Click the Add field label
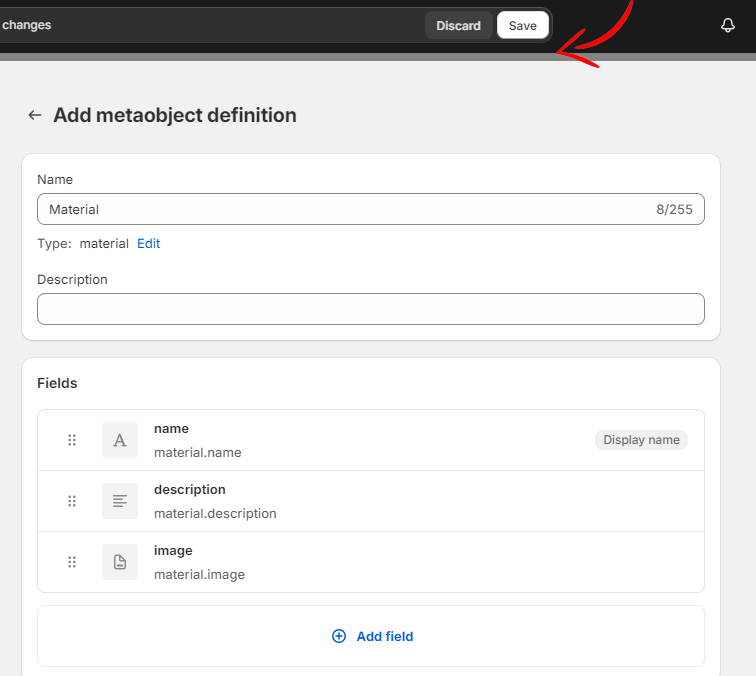 pos(385,636)
